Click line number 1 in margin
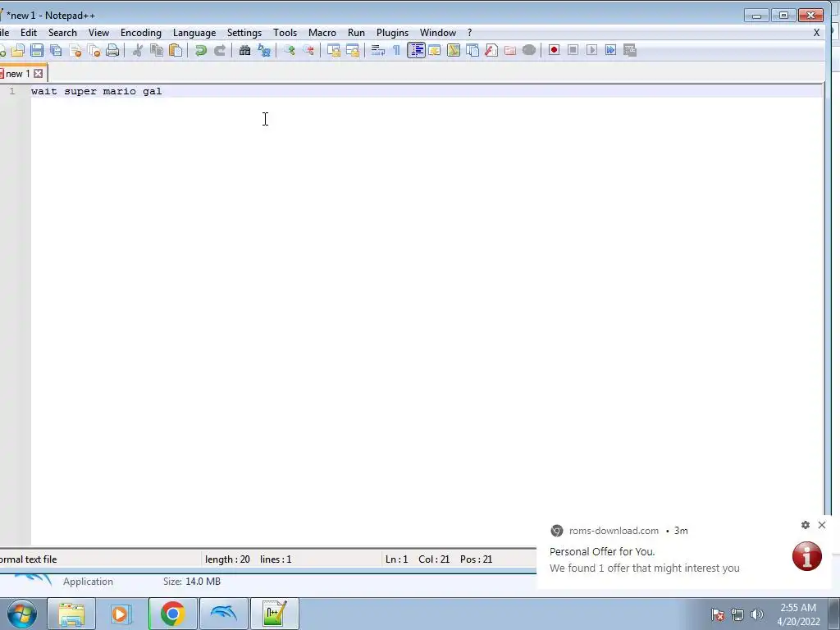Image resolution: width=840 pixels, height=630 pixels. click(12, 91)
